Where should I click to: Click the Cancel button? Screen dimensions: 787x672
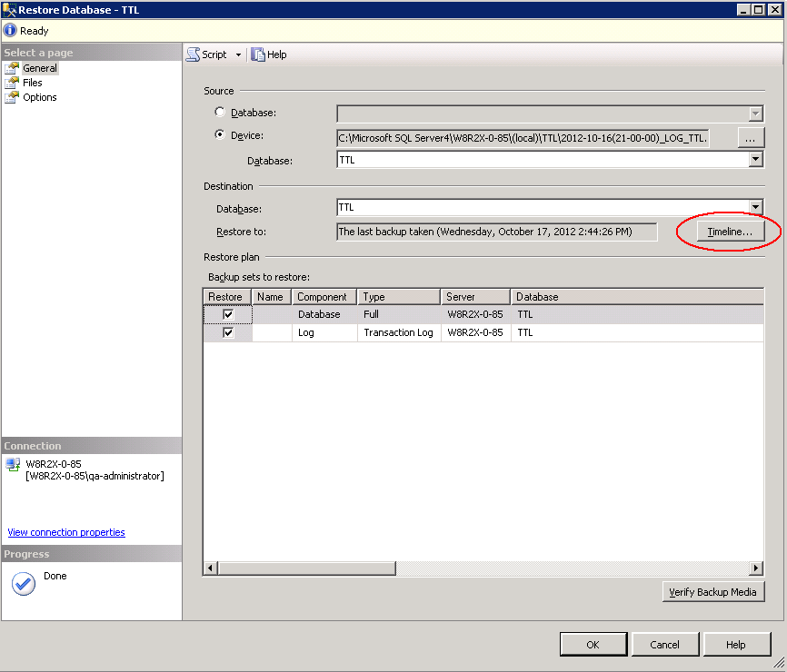tap(665, 645)
